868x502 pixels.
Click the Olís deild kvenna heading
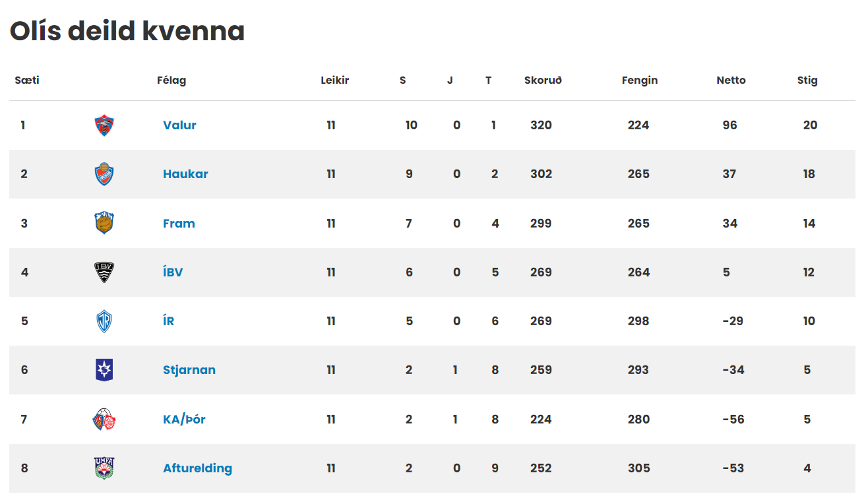click(127, 31)
